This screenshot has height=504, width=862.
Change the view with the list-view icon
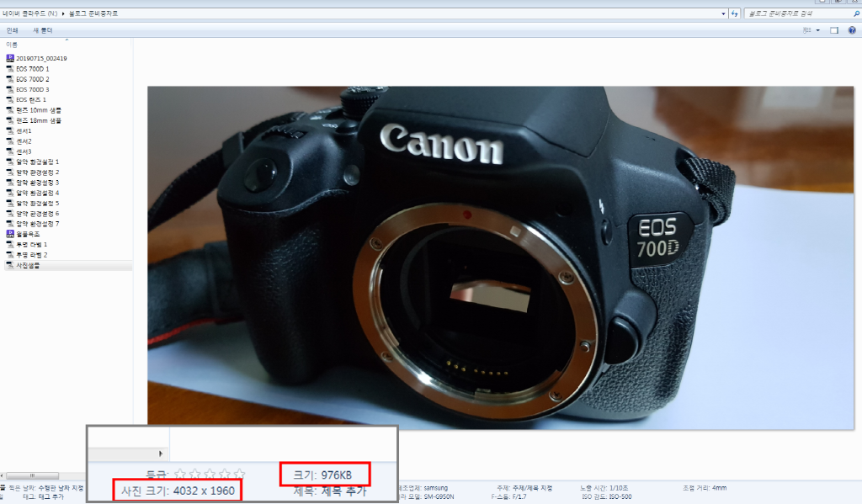pos(806,30)
